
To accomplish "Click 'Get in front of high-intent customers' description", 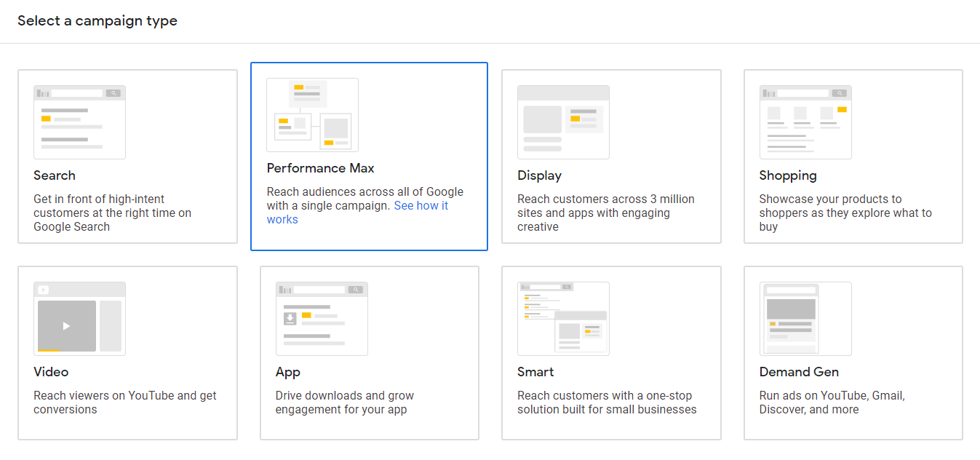I will [113, 213].
